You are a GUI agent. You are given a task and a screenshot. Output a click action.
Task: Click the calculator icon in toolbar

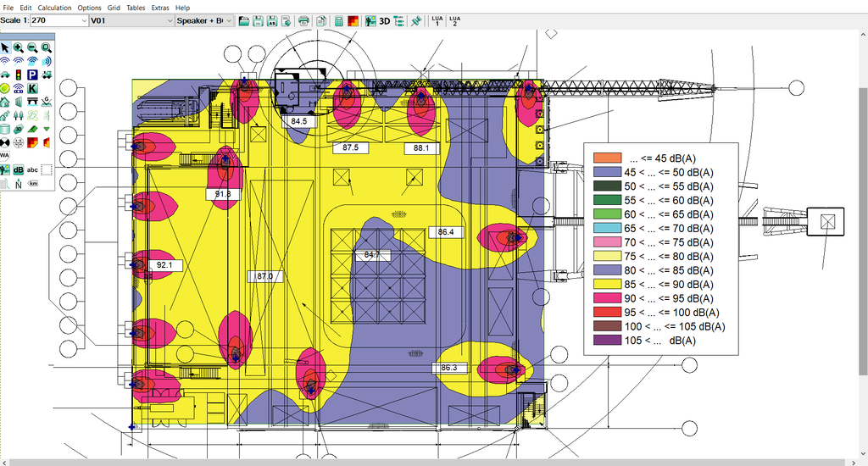tap(339, 20)
